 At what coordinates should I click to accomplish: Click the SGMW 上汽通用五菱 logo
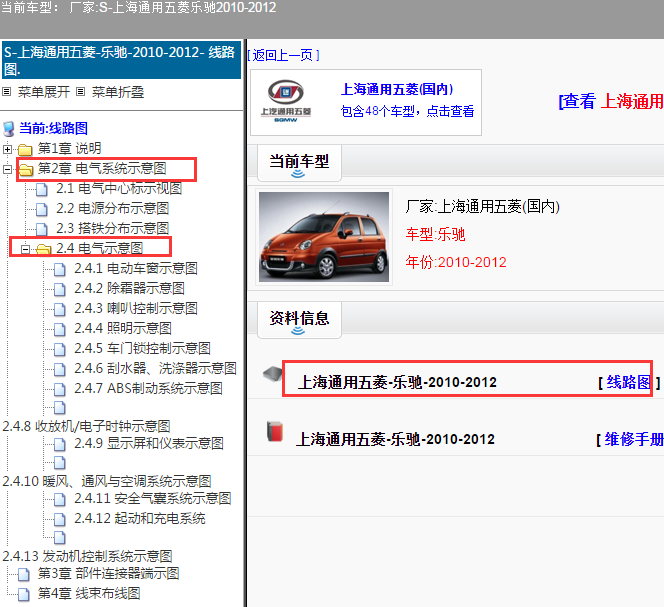(286, 101)
